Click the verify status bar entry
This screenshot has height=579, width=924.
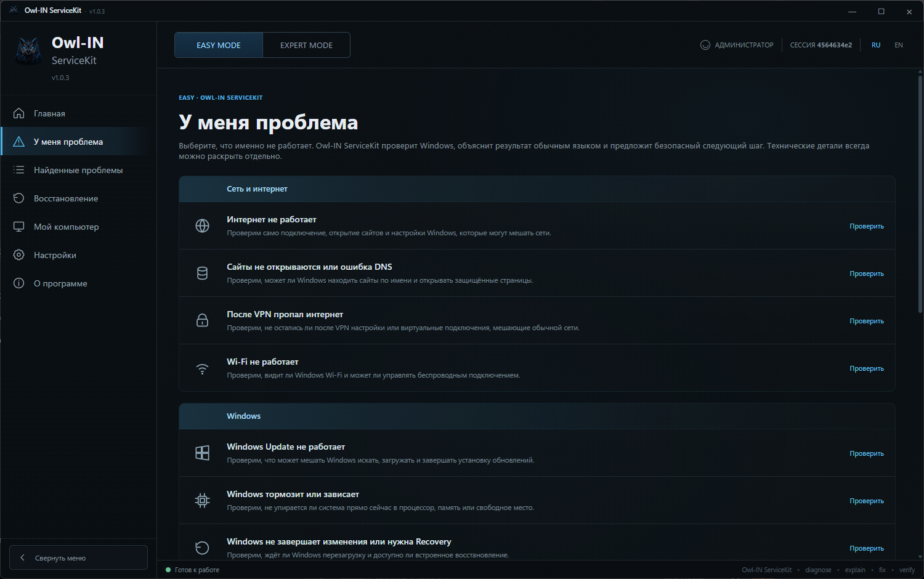click(907, 570)
